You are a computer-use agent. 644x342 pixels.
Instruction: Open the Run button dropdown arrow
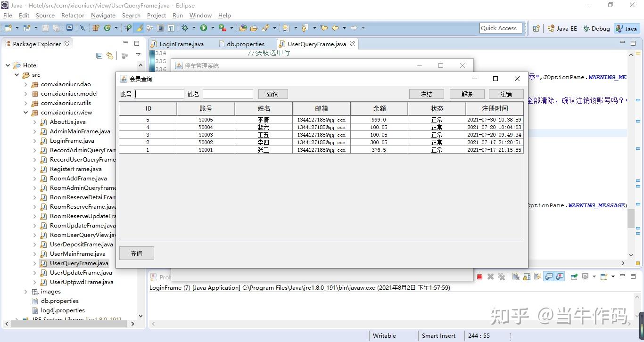point(213,28)
